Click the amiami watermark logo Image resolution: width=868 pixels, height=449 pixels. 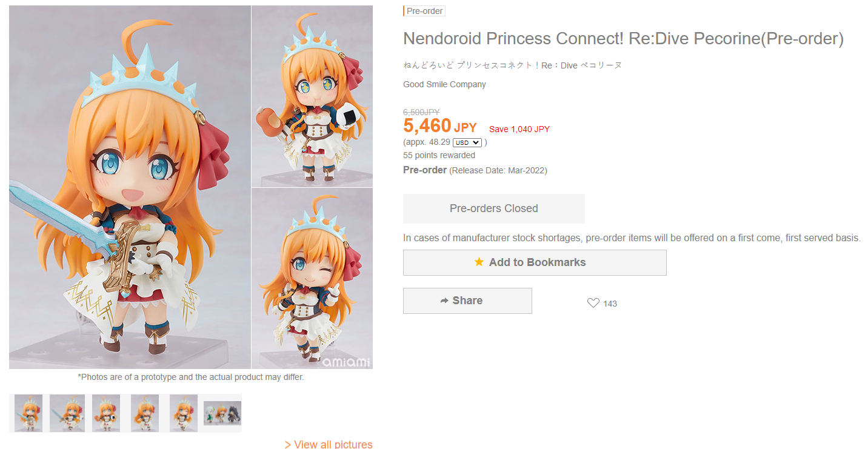coord(346,362)
